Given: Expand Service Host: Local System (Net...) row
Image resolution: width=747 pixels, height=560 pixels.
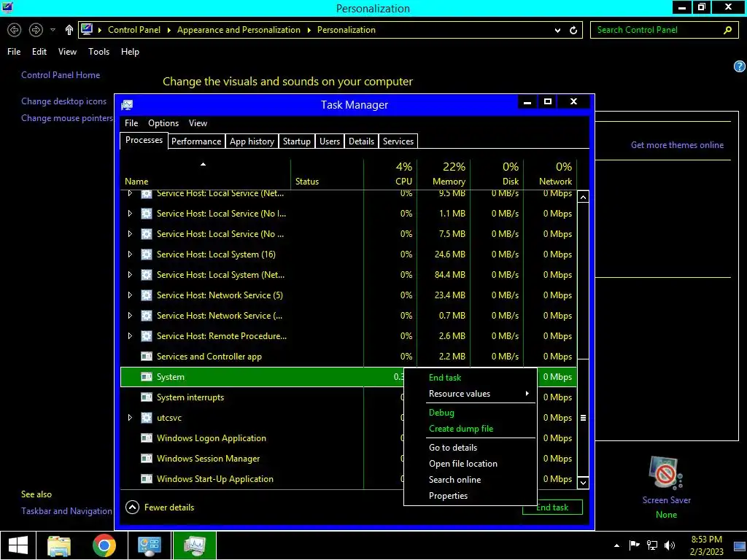Looking at the screenshot, I should [130, 275].
